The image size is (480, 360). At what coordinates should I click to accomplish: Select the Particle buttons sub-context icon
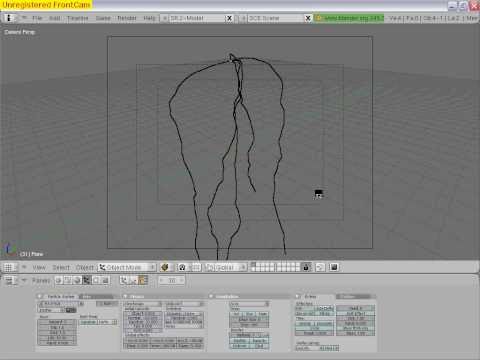coord(143,281)
